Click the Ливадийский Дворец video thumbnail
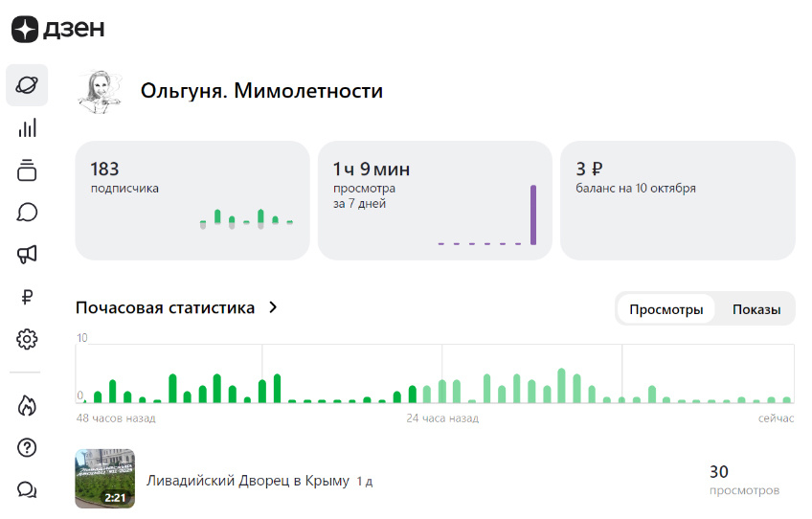The height and width of the screenshot is (519, 812). pyautogui.click(x=105, y=478)
